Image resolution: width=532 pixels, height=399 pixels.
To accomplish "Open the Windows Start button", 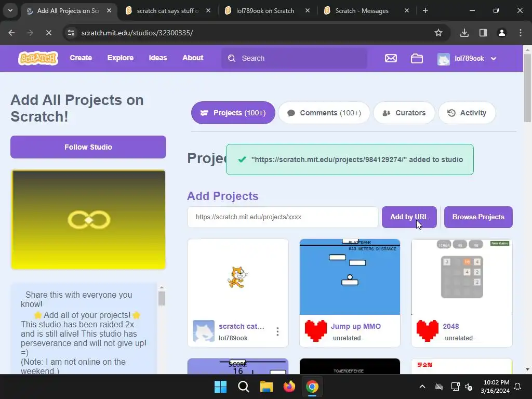I will (220, 387).
